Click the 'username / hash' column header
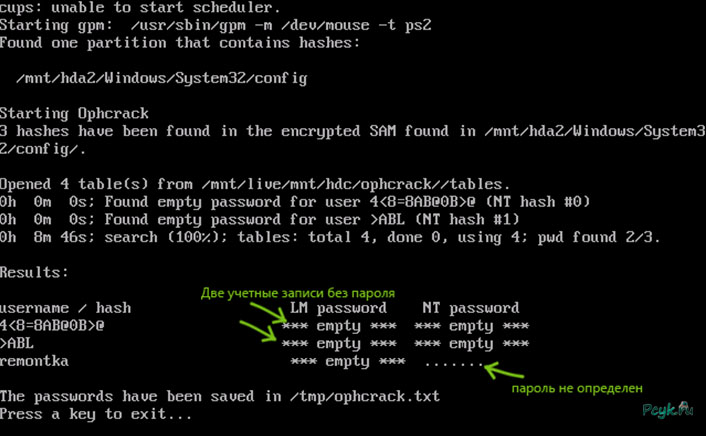 click(65, 308)
